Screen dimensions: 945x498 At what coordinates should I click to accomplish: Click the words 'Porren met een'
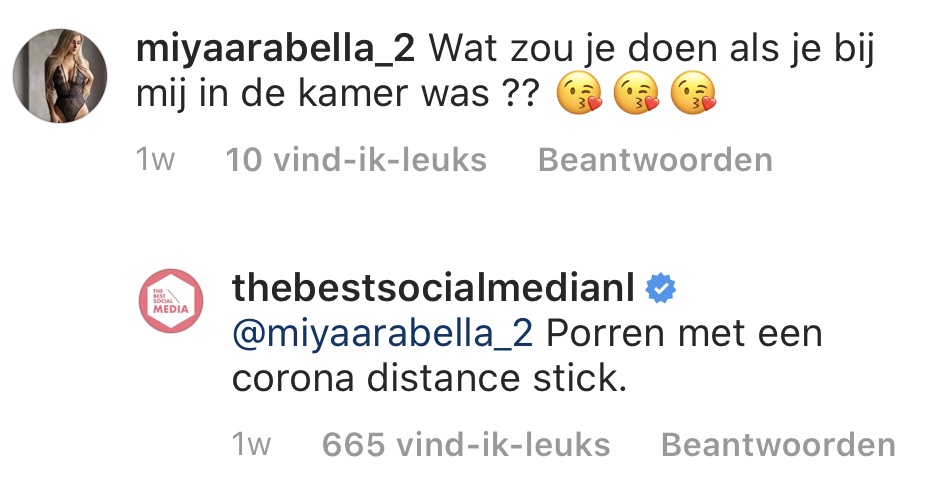click(684, 334)
